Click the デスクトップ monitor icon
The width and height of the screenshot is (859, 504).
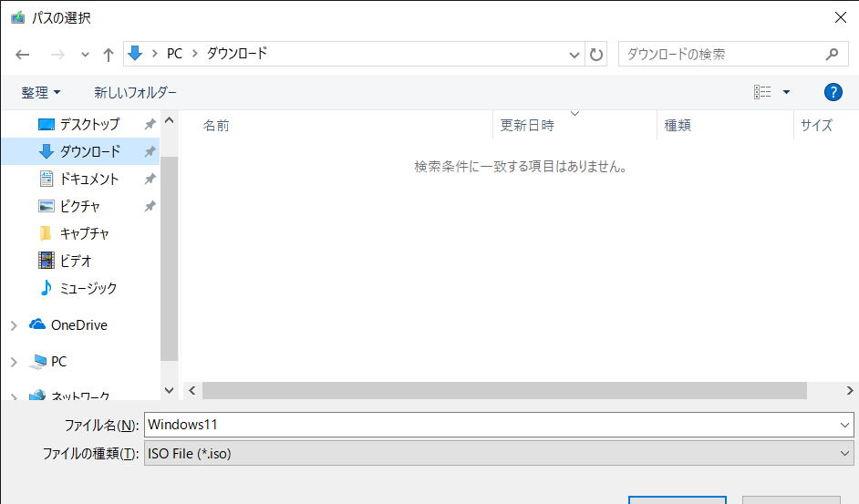point(47,124)
